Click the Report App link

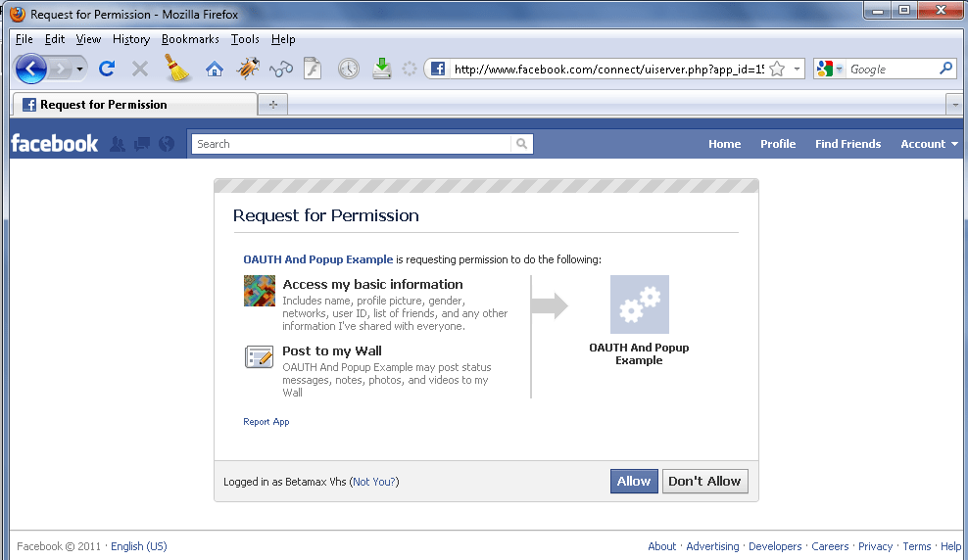click(266, 421)
